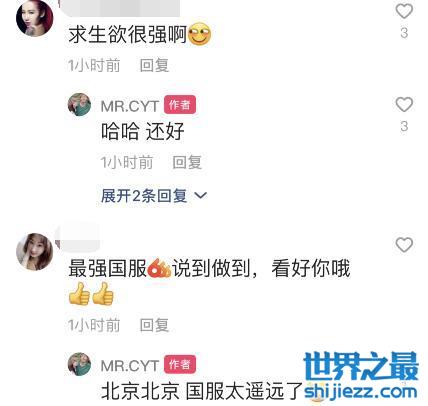Open MR.CYT avatar beside 哈哈 还好 reply
This screenshot has height=406, width=428.
[79, 105]
